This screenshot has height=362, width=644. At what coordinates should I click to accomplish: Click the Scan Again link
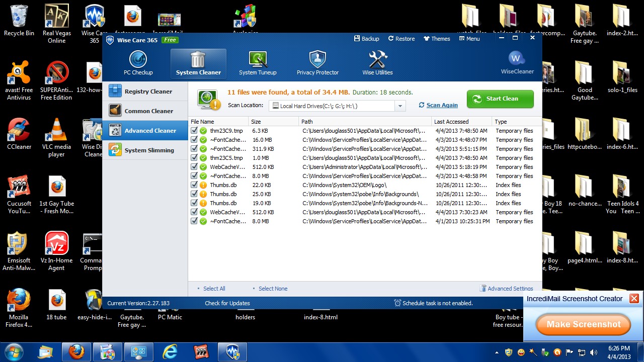point(438,105)
